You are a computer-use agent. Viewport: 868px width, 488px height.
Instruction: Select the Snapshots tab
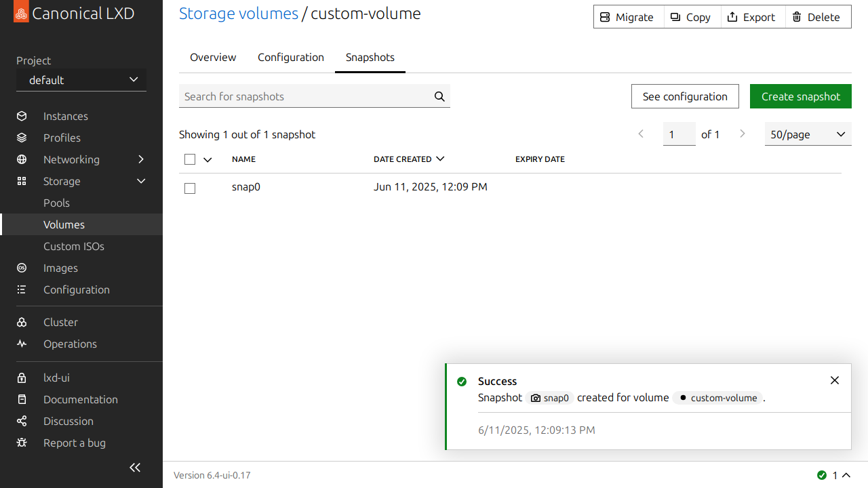click(370, 58)
